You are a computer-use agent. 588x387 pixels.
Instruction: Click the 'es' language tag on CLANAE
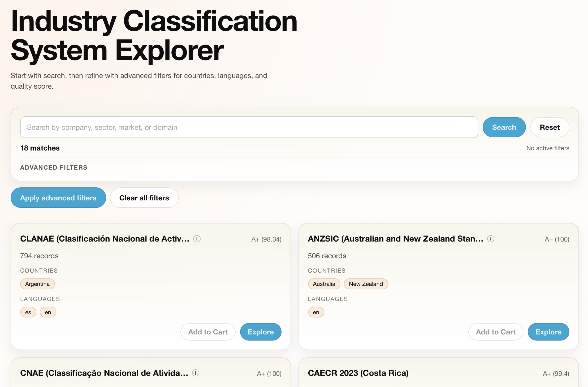point(28,312)
